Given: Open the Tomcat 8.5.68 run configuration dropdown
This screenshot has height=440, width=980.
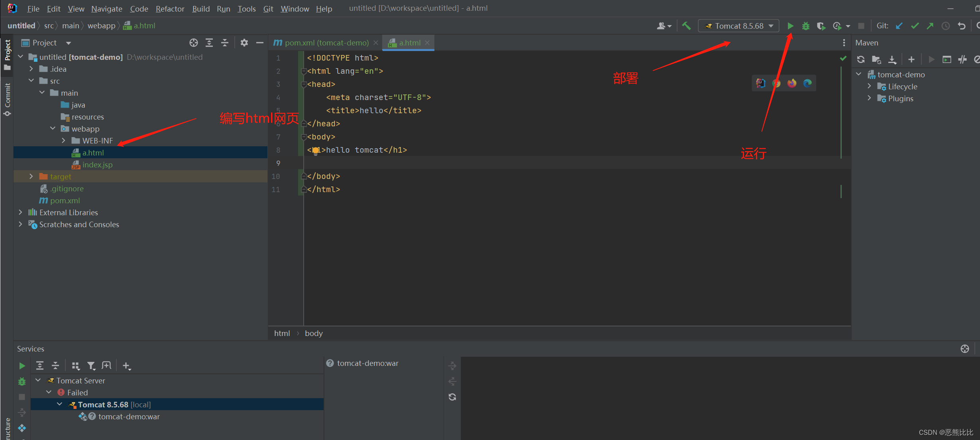Looking at the screenshot, I should click(x=739, y=26).
